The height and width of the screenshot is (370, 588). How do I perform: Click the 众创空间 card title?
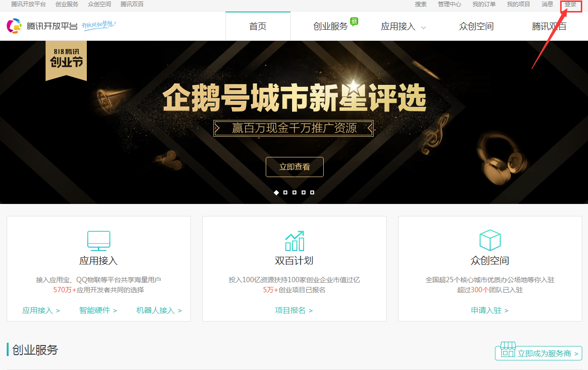[x=490, y=261]
